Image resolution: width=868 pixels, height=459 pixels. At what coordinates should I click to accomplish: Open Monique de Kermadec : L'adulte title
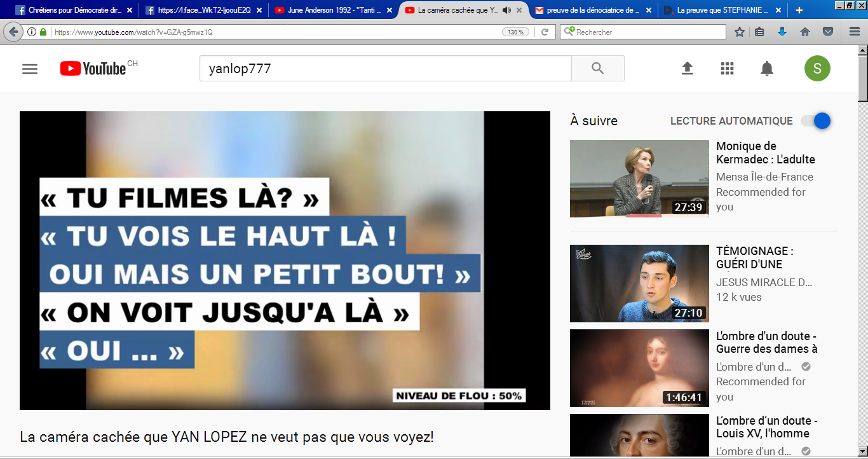point(766,153)
